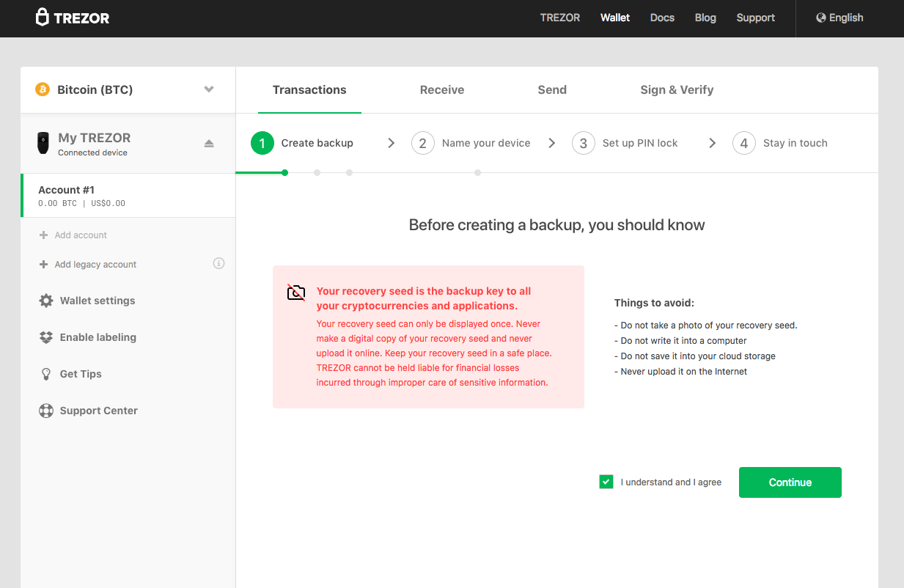Click Do not take a photo text
The image size is (904, 588).
pos(705,326)
